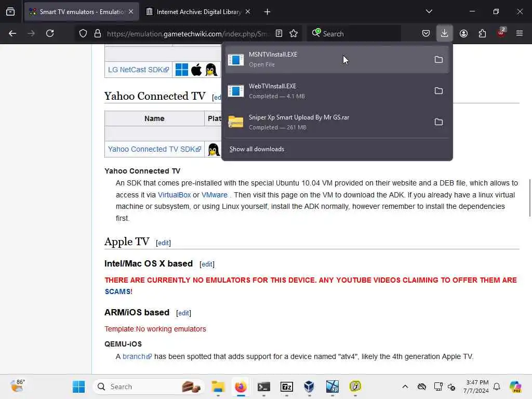Click the Windows platform icon in LG row
Image resolution: width=532 pixels, height=399 pixels.
click(x=181, y=70)
